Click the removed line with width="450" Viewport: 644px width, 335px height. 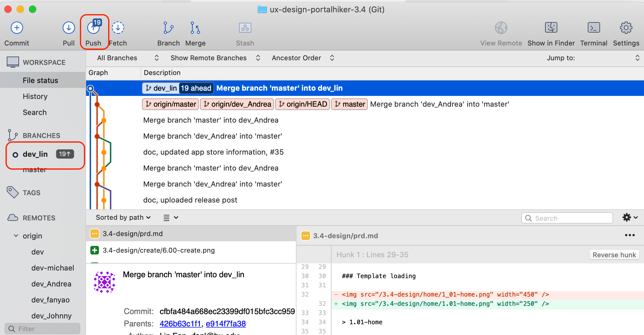tap(488, 294)
